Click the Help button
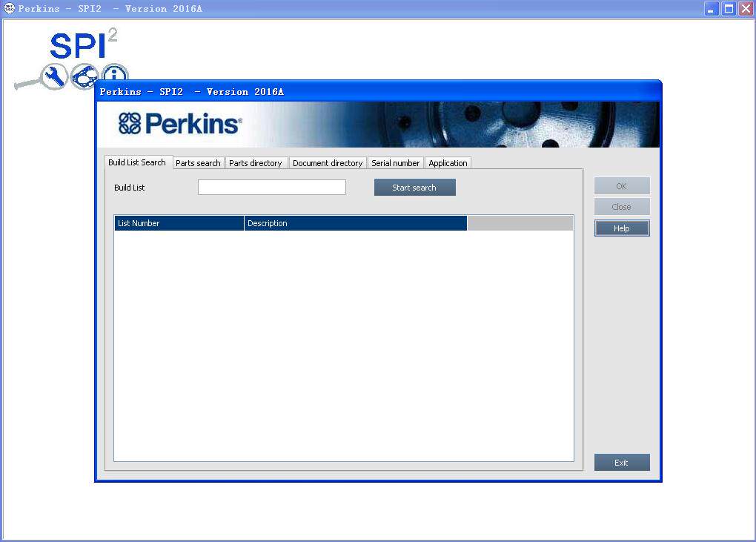 (x=621, y=228)
